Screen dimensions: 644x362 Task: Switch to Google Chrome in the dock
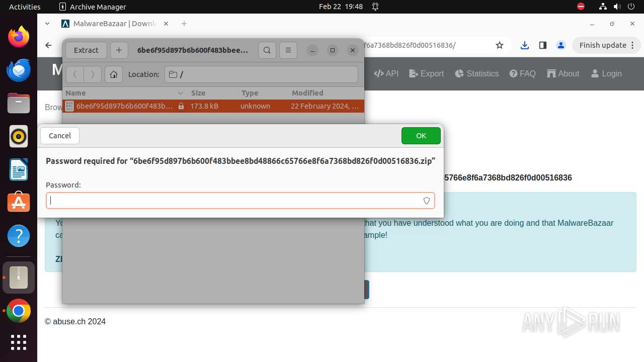(x=19, y=311)
